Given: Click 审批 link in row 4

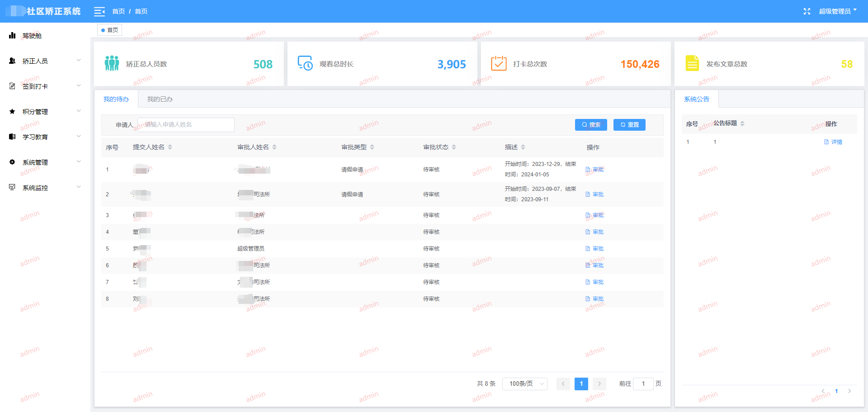Looking at the screenshot, I should coord(594,232).
